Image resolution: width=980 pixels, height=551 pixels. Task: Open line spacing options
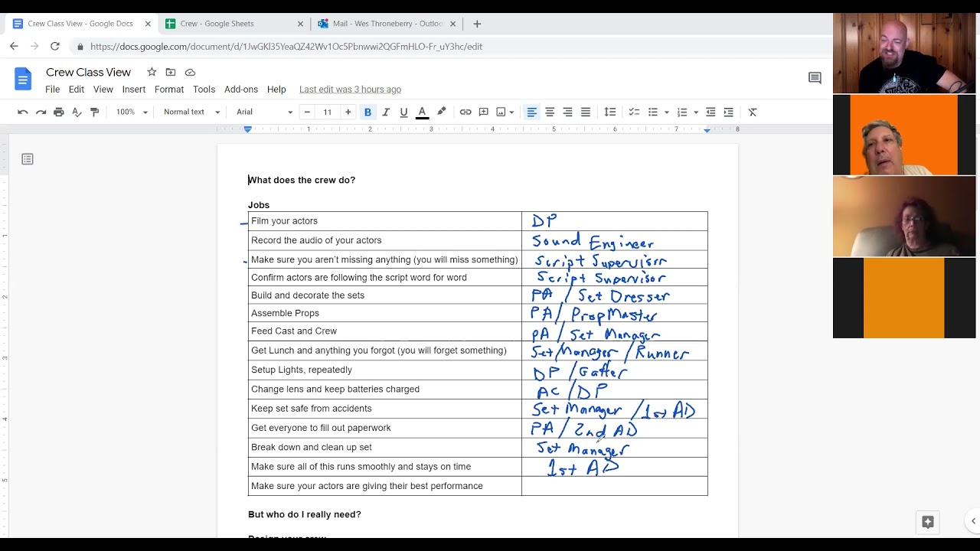610,112
